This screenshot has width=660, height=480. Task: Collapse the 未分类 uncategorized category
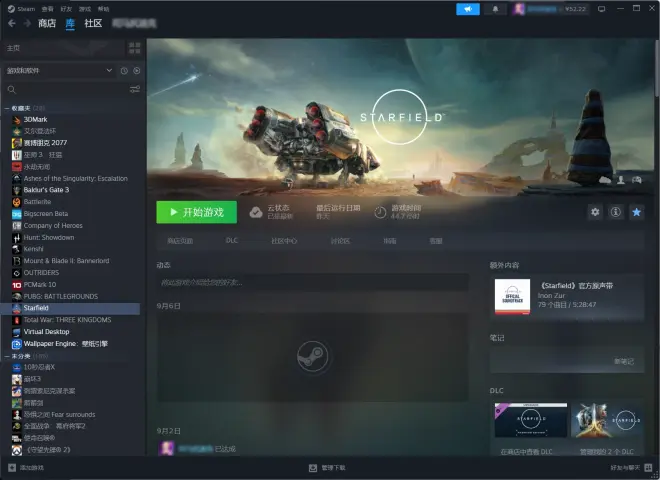(x=7, y=356)
